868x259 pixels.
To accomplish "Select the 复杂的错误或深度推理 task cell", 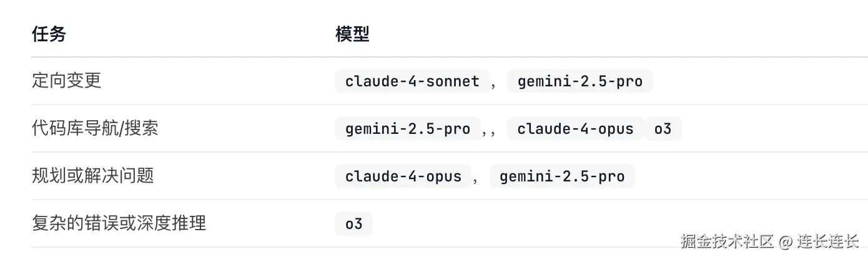I will [x=119, y=223].
